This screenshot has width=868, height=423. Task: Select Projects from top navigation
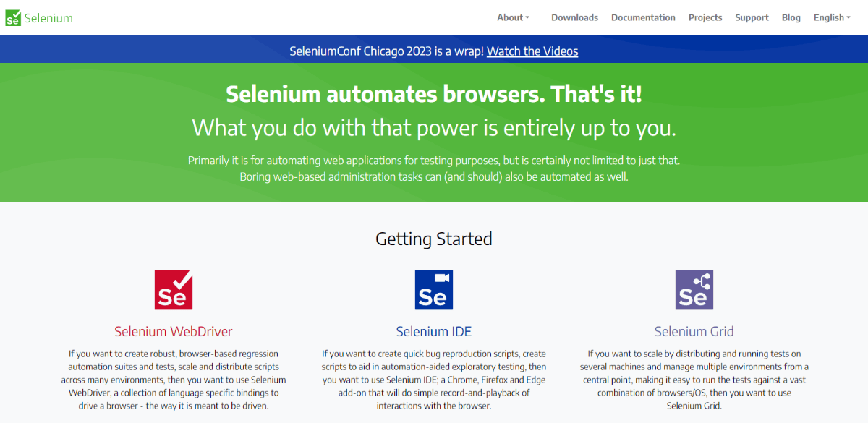[x=705, y=17]
